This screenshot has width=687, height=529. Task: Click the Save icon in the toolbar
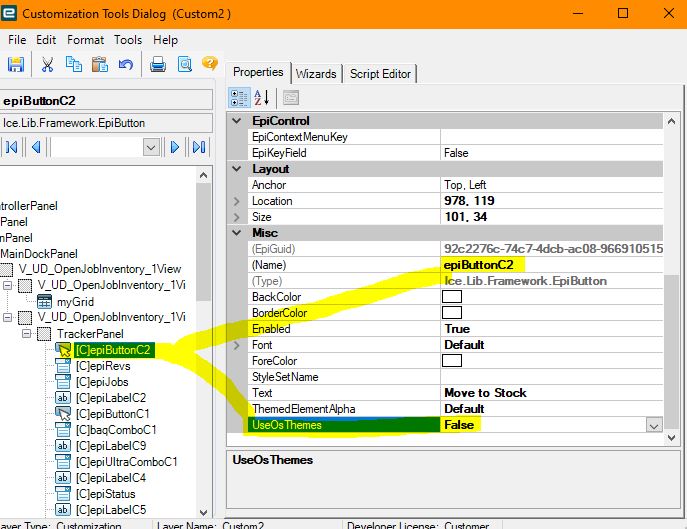pyautogui.click(x=16, y=65)
